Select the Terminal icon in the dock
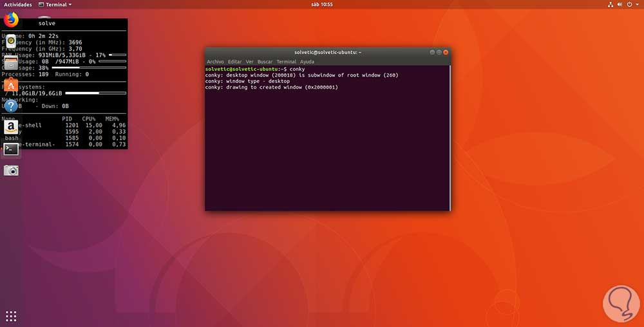Viewport: 644px width, 327px height. pos(11,149)
